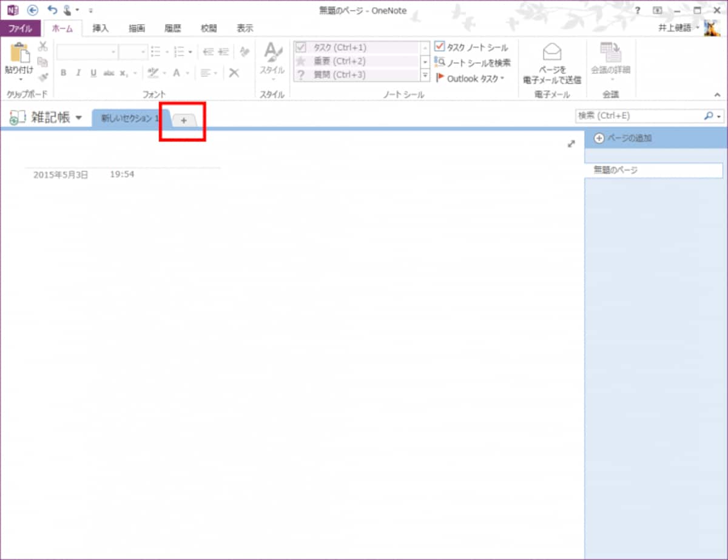Open the 表示 ribbon tab

pos(244,29)
